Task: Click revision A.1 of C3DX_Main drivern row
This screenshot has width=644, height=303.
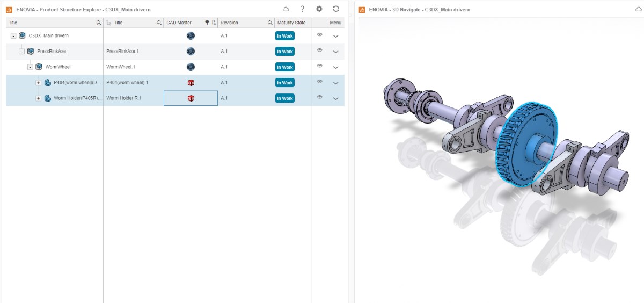Action: coord(224,35)
